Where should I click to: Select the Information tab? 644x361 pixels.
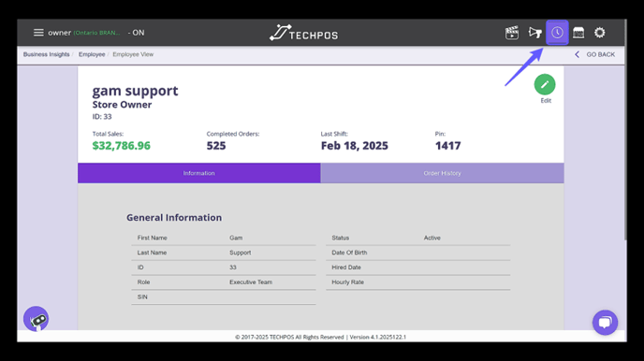coord(199,173)
